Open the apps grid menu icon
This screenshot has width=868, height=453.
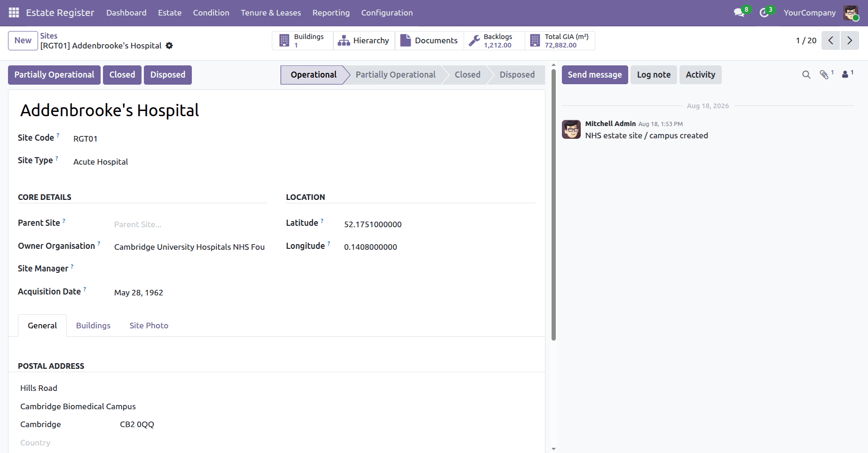coord(14,13)
